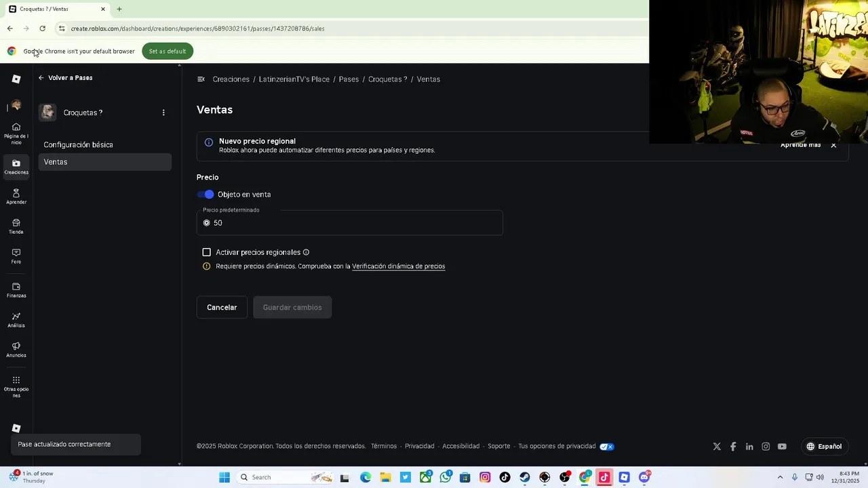Open WhatsApp from taskbar
868x488 pixels.
pos(445,477)
